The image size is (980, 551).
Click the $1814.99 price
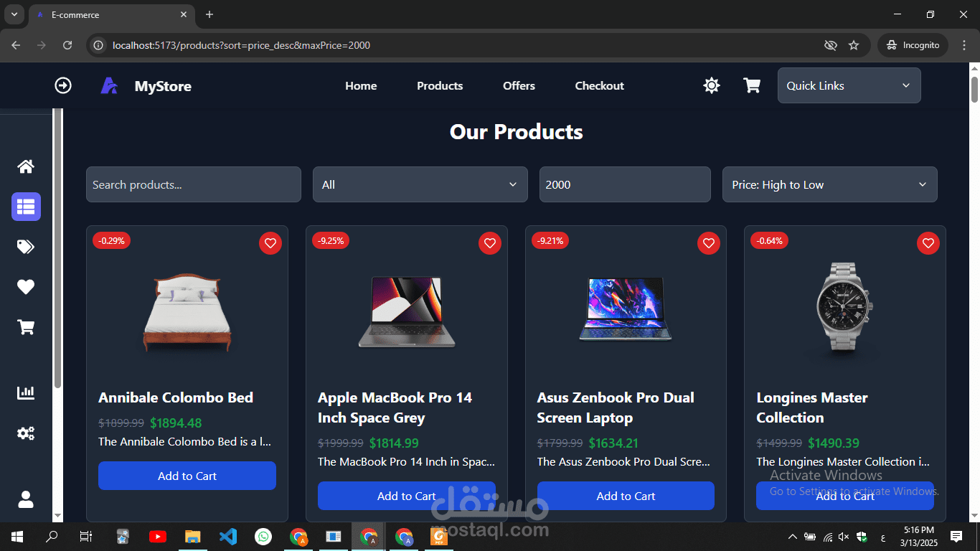coord(395,443)
